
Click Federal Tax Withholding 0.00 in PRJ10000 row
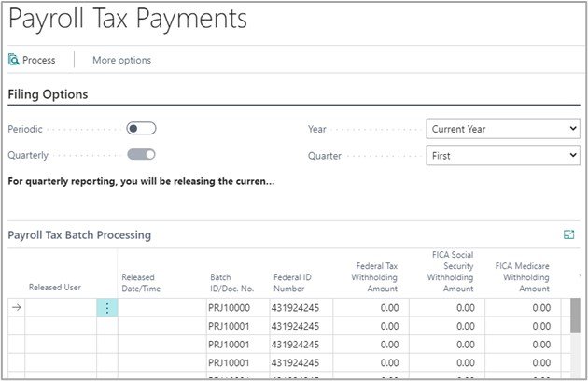[371, 308]
